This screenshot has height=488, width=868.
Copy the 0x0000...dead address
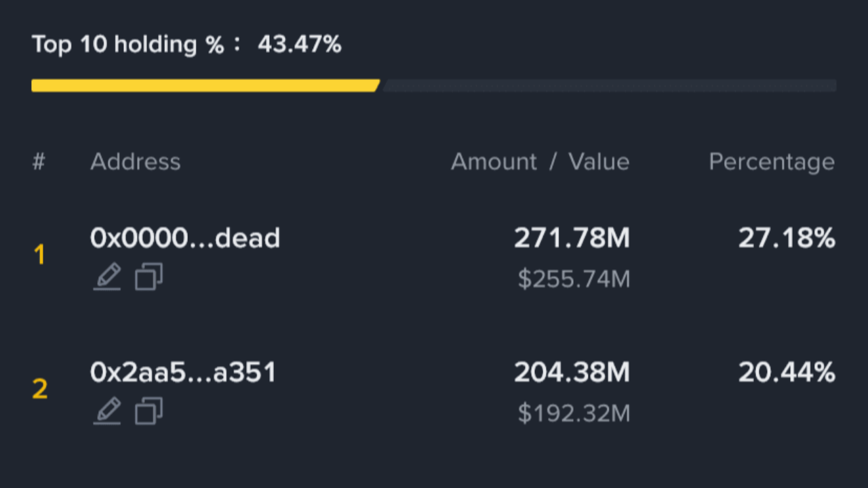[x=149, y=277]
